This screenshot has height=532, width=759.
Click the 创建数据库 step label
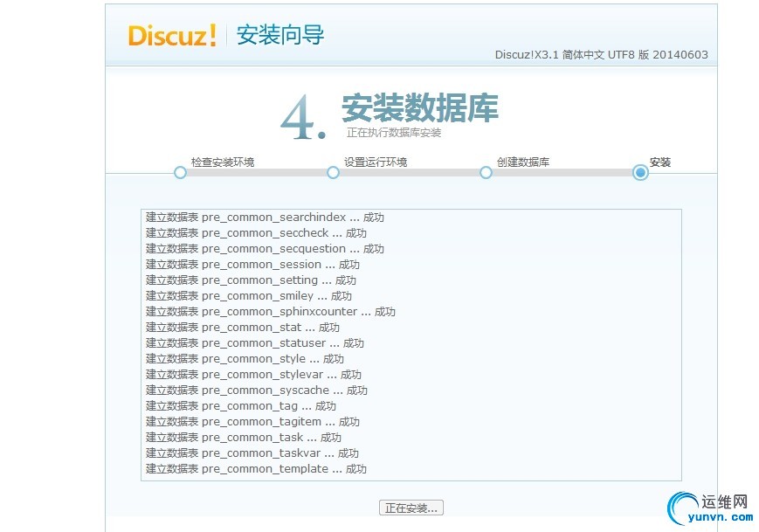[x=523, y=162]
